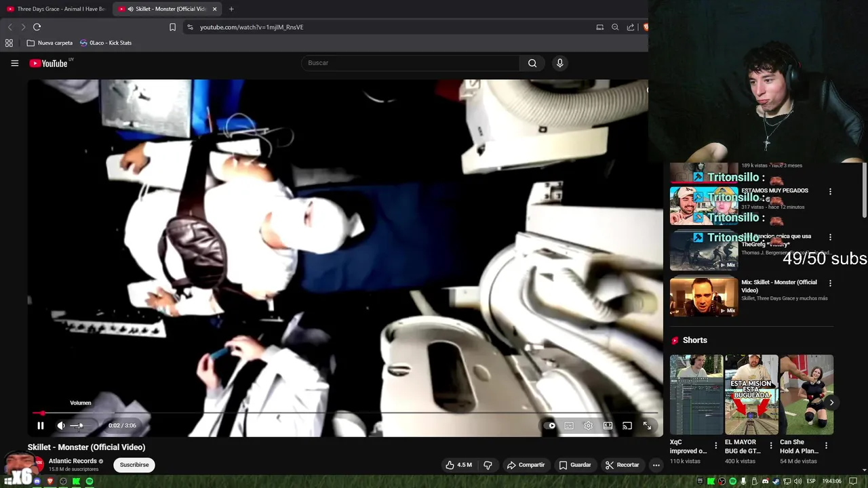
Task: Share this page from the address bar
Action: tap(631, 27)
